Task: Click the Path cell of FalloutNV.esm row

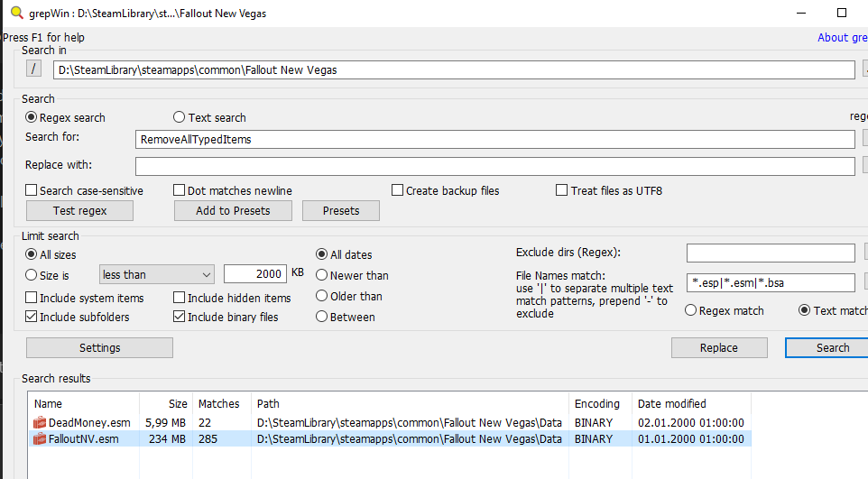Action: [x=409, y=439]
